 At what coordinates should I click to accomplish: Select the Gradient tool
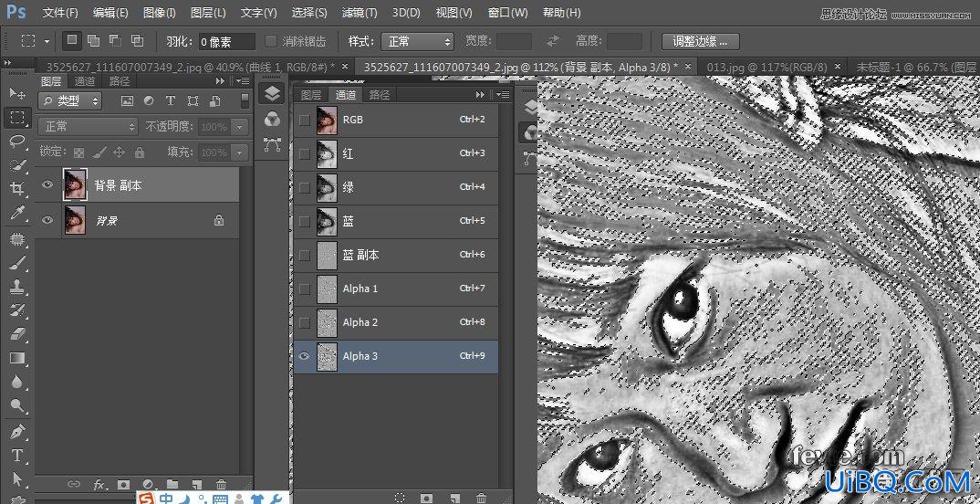pos(17,358)
